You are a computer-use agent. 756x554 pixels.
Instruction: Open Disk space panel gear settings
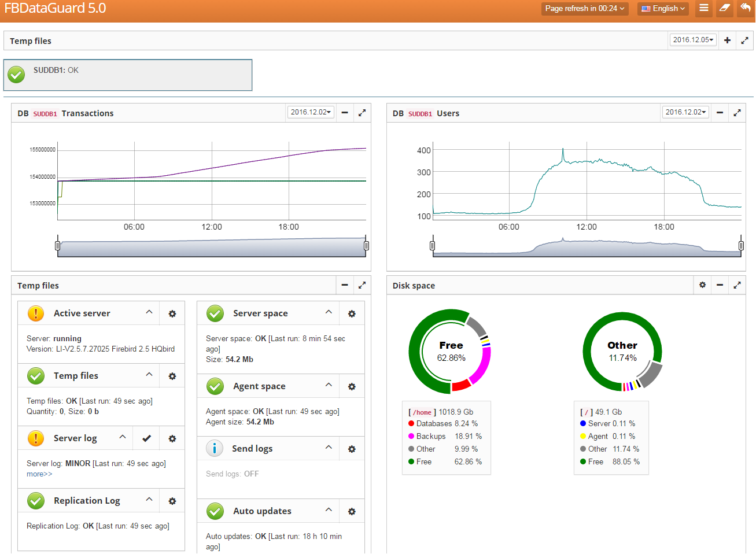click(702, 285)
